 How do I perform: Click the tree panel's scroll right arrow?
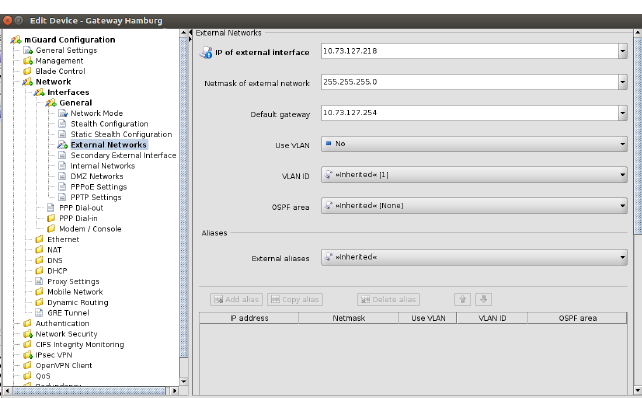coord(174,391)
